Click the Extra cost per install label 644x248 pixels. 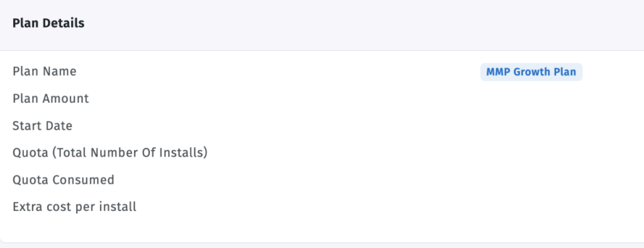(74, 206)
